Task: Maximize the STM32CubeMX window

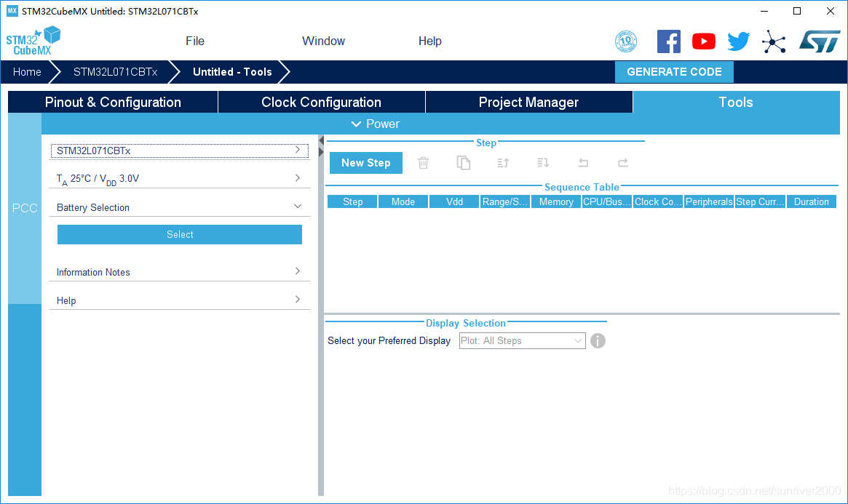Action: (x=796, y=11)
